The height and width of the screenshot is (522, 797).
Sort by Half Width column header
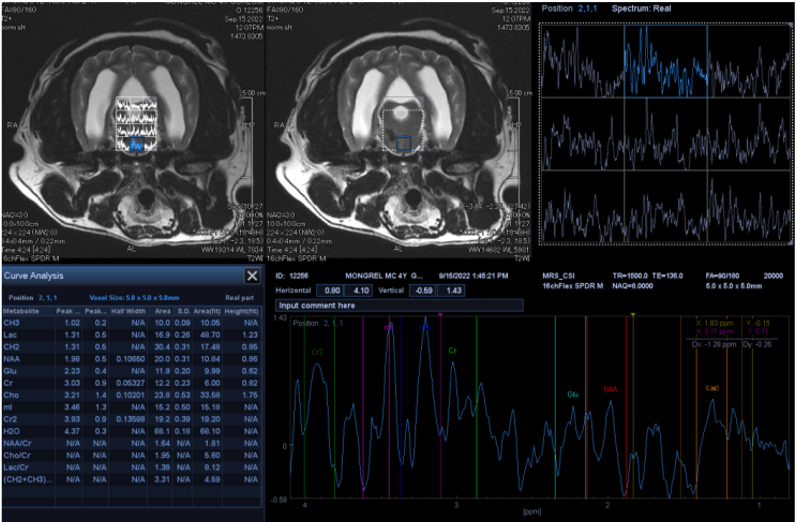(x=130, y=312)
